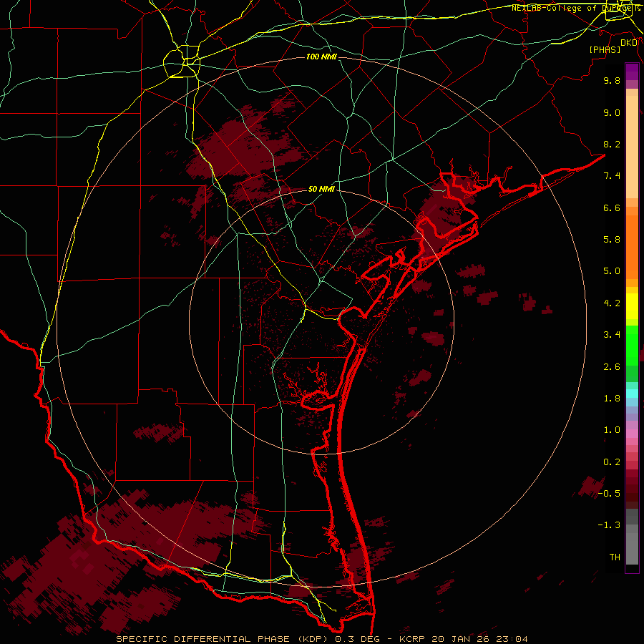This screenshot has width=644, height=644.
Task: Click the pink segment of the color bar
Action: tap(632, 434)
